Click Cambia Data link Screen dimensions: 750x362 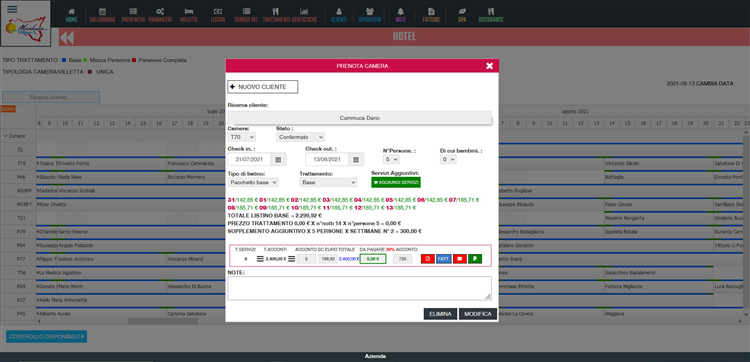click(x=715, y=84)
